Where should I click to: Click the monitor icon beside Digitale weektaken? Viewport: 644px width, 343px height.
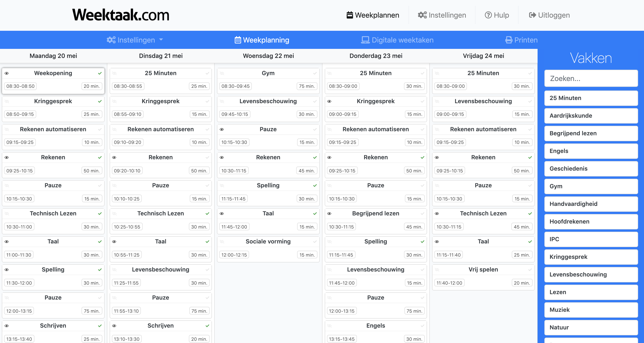click(x=365, y=40)
